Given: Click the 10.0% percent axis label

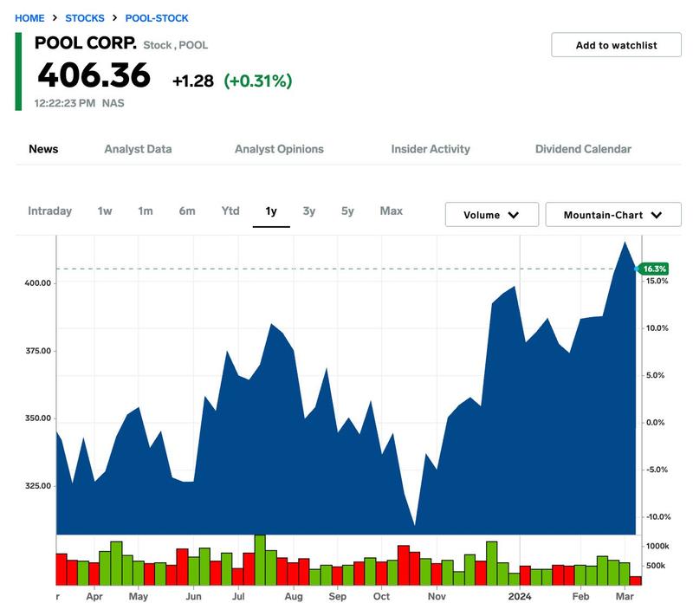Looking at the screenshot, I should click(x=657, y=327).
